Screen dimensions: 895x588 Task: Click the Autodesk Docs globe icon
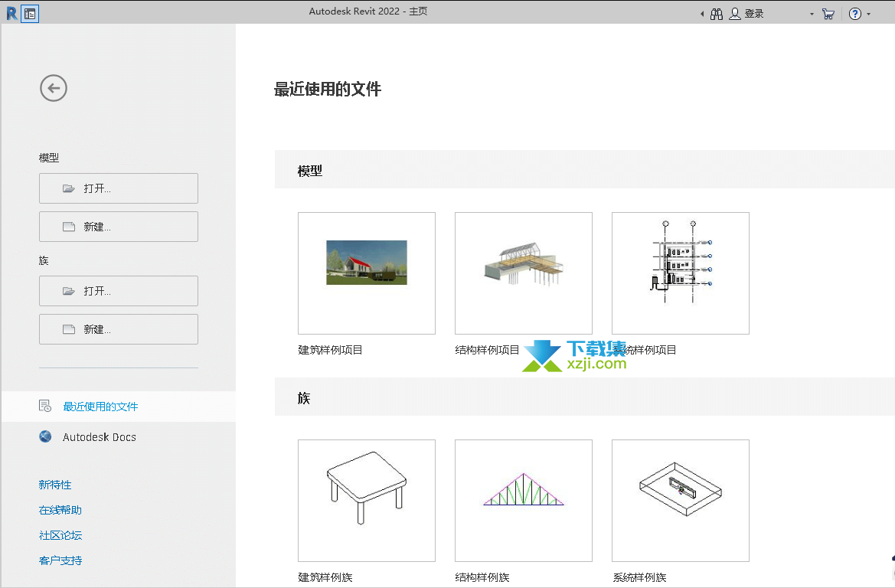click(x=45, y=436)
